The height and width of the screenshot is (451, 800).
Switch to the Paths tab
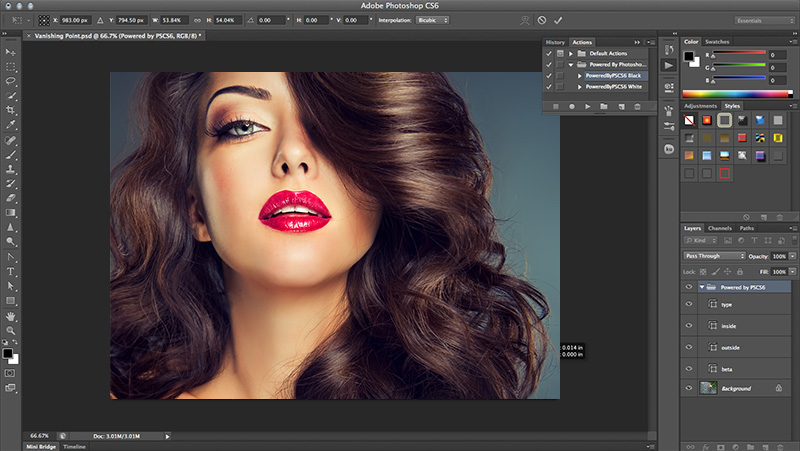747,228
